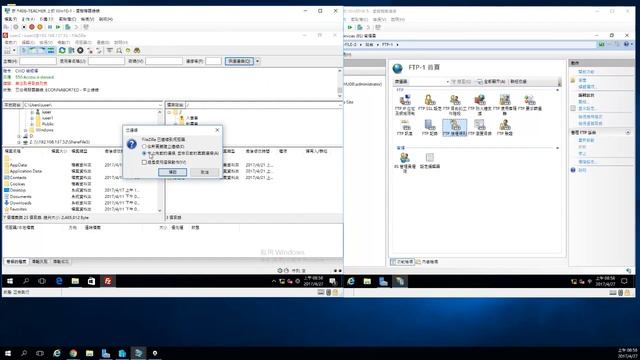Open FTP Messages icon in IIS
The width and height of the screenshot is (640, 360).
click(405, 128)
